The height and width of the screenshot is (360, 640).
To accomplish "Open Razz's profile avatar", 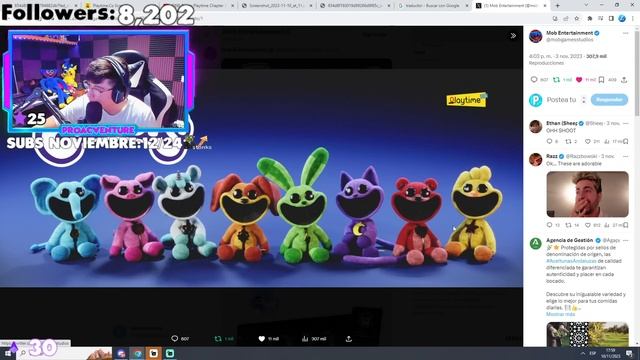I will pyautogui.click(x=536, y=160).
